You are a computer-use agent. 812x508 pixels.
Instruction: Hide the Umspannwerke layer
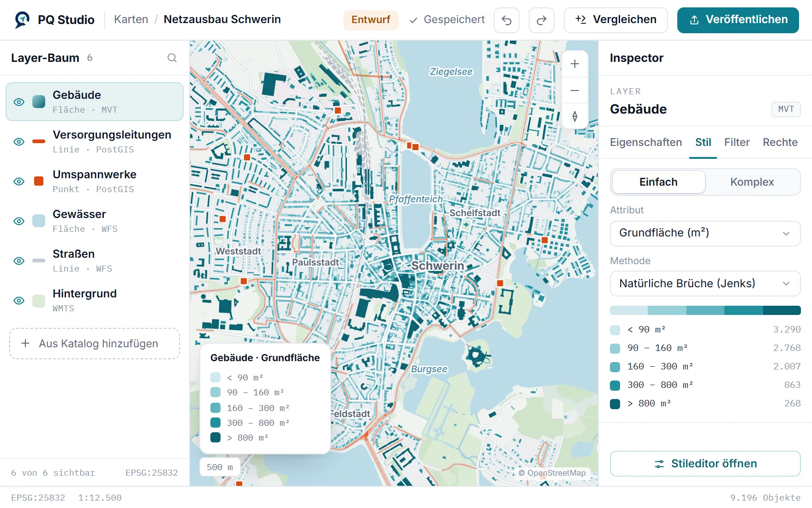pyautogui.click(x=19, y=181)
